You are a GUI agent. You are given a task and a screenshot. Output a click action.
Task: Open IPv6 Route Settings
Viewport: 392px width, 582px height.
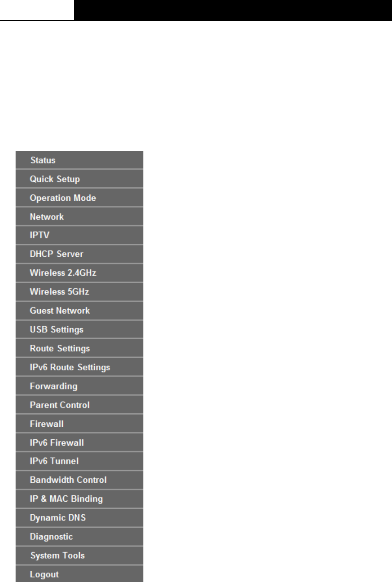click(x=79, y=367)
